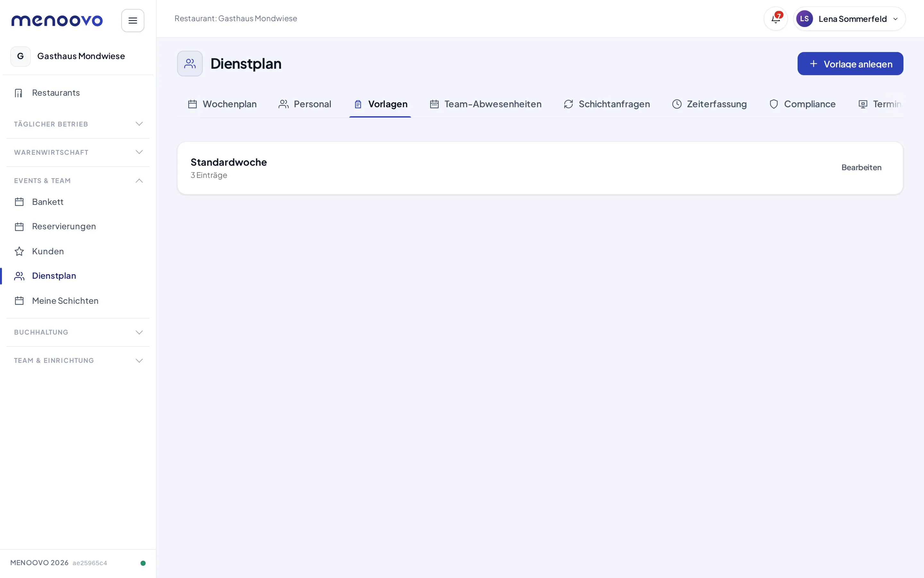The width and height of the screenshot is (924, 578).
Task: Click the Schichtanfragen refresh icon
Action: pos(569,104)
